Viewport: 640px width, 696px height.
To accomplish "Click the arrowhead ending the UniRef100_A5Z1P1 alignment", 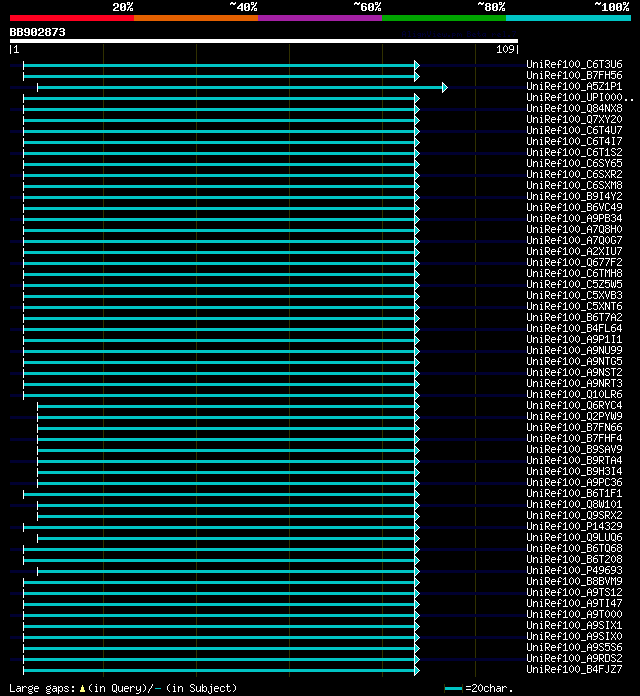I will point(445,87).
